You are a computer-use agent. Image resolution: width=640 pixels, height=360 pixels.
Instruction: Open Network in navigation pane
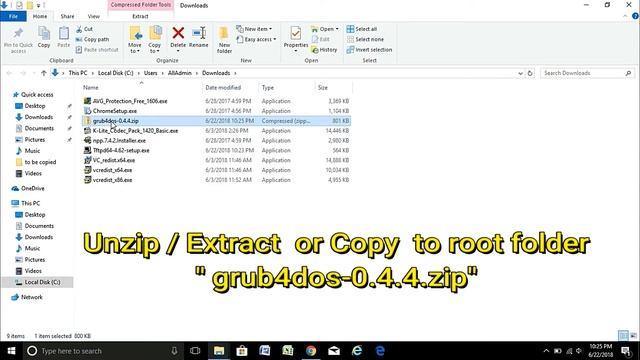click(x=31, y=297)
